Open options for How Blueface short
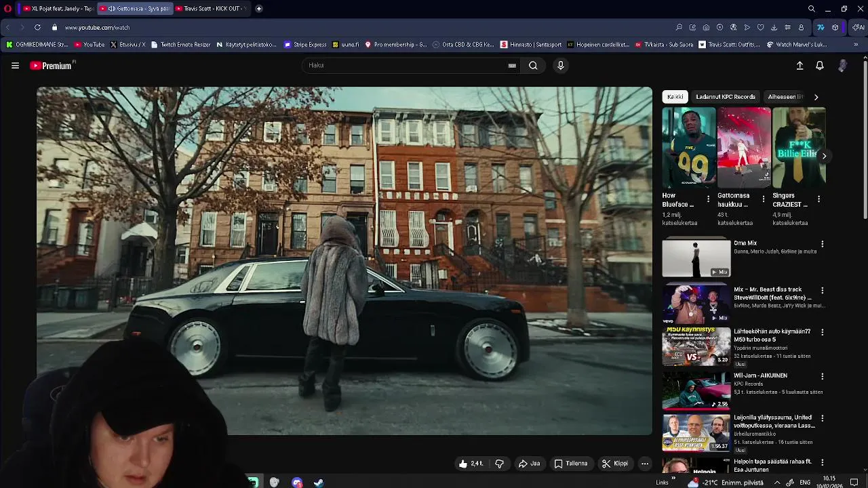 (708, 199)
